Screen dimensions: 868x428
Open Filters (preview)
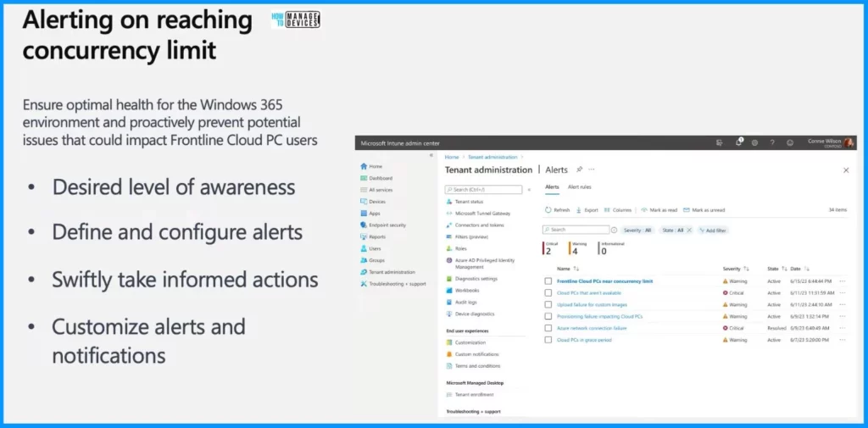467,236
